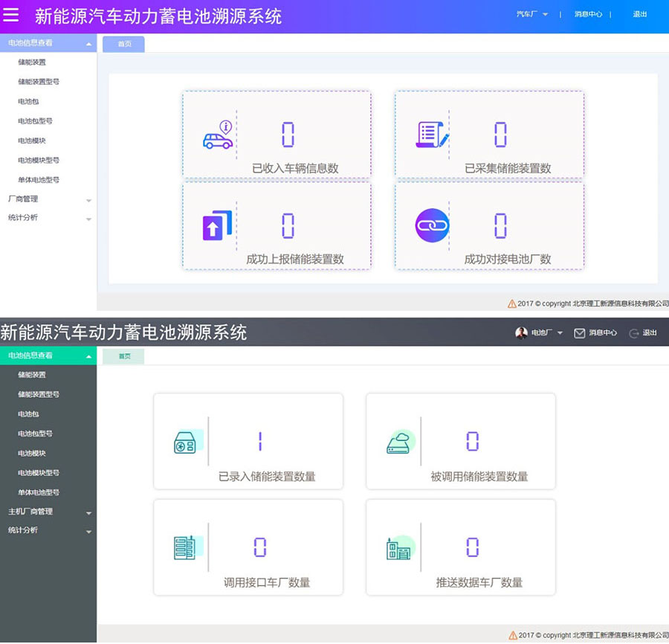Image resolution: width=669 pixels, height=644 pixels.
Task: Open 储能装置 in the light sidebar
Action: click(x=31, y=62)
